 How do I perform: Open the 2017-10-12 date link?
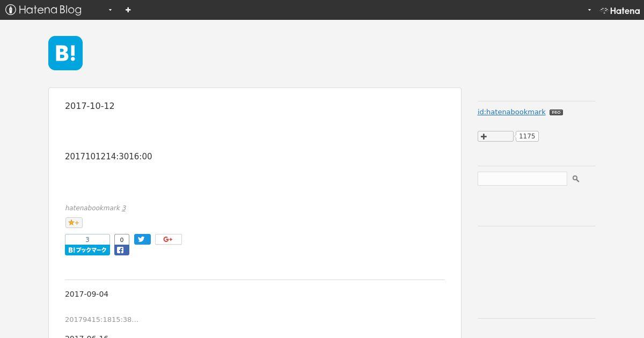tap(90, 106)
